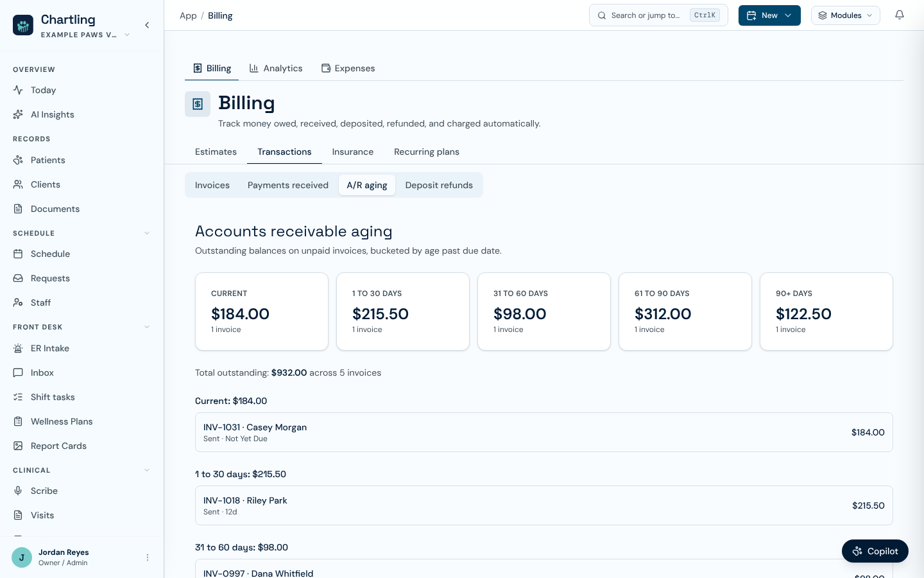Open the Copilot assistant
Screen dimensions: 924x578
click(875, 551)
